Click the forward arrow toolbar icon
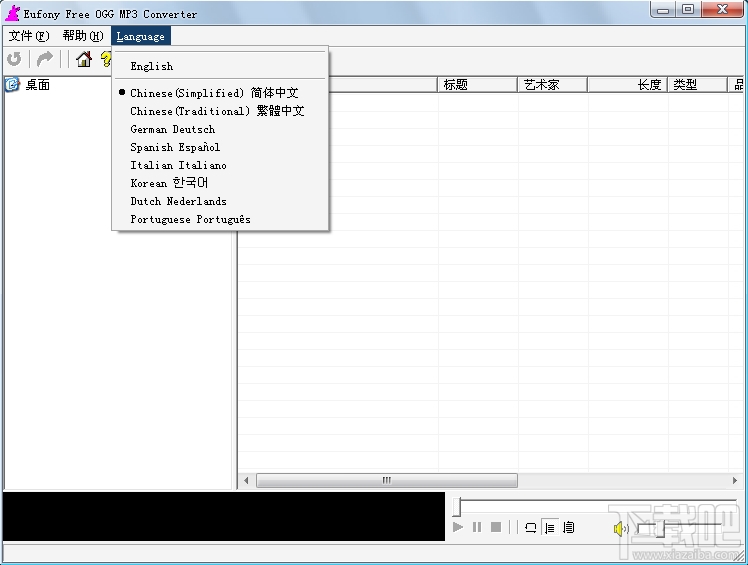Image resolution: width=748 pixels, height=565 pixels. tap(45, 59)
